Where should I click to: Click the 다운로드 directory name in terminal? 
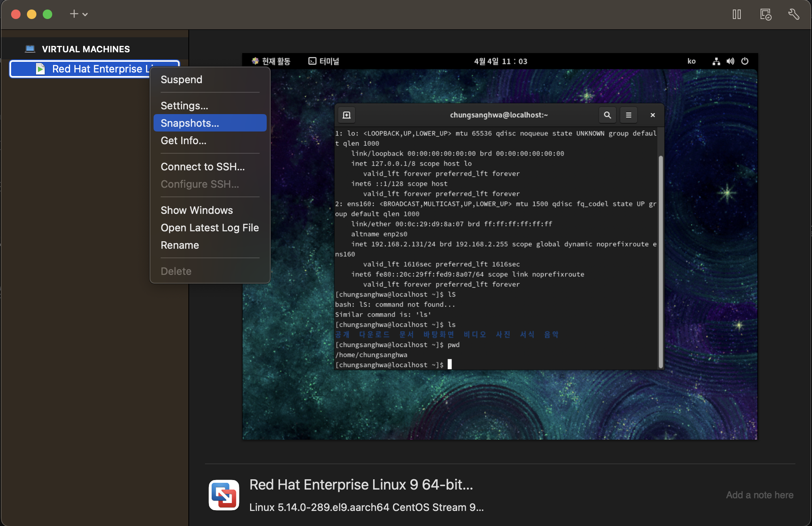click(x=374, y=335)
